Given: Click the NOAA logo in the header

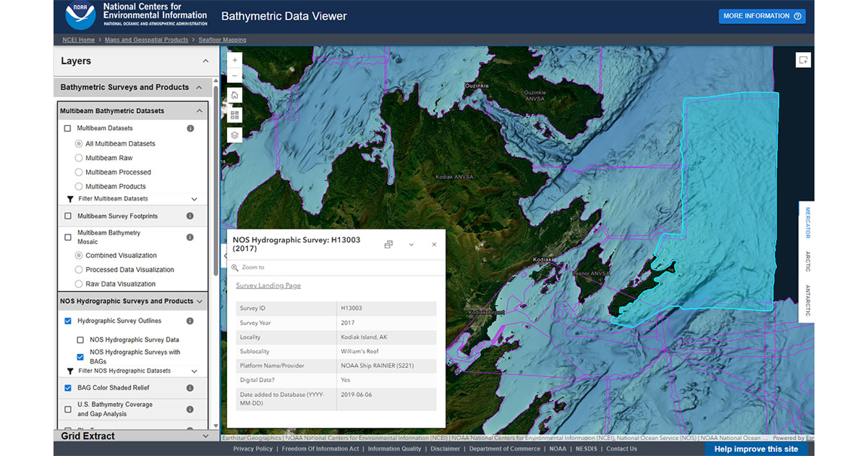Looking at the screenshot, I should click(80, 16).
